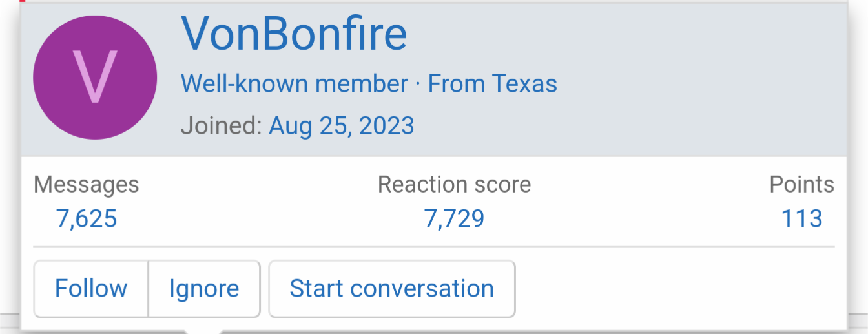Click the empty white area beside Start conversation

coord(678,288)
